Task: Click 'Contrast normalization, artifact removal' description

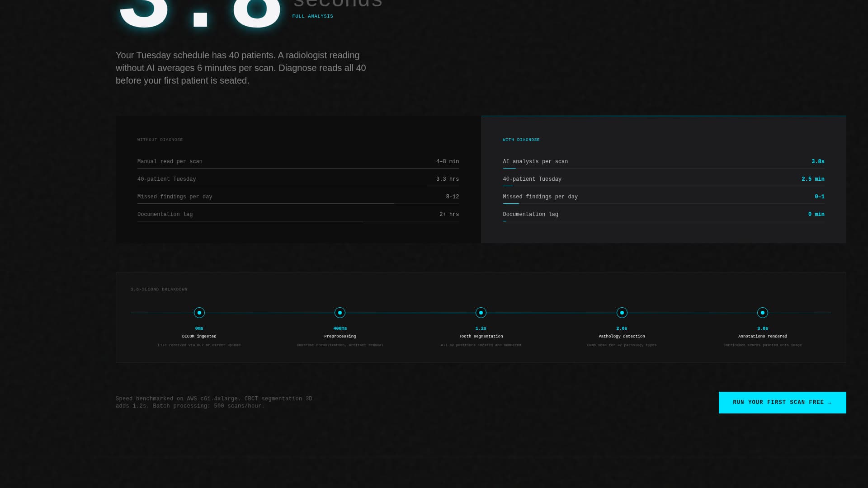Action: click(x=340, y=345)
